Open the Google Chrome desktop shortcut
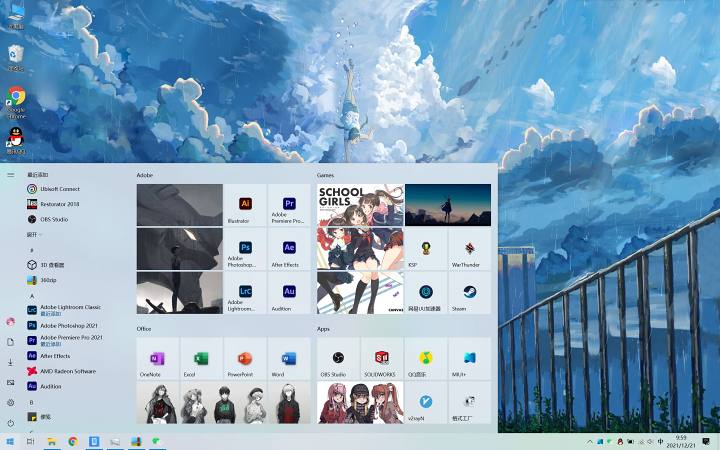This screenshot has width=720, height=450. 17,103
